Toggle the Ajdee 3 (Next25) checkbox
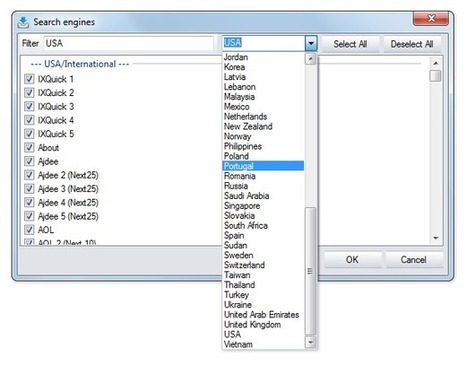467x365 pixels. [x=29, y=189]
